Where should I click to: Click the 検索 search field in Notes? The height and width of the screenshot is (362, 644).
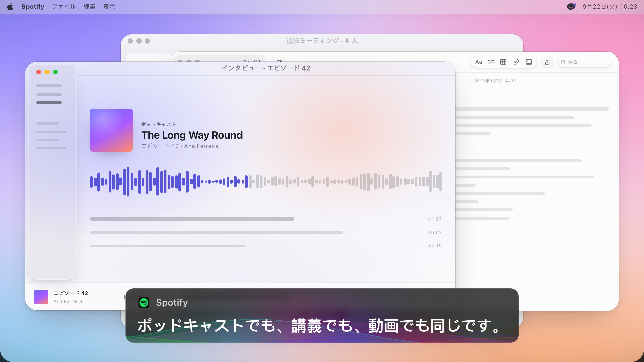585,62
